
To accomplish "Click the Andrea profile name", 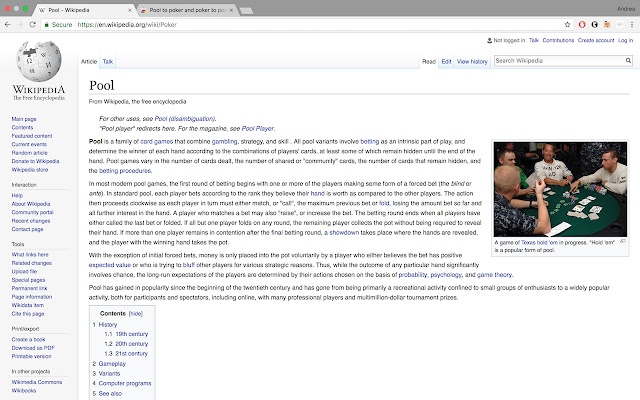I will point(626,9).
